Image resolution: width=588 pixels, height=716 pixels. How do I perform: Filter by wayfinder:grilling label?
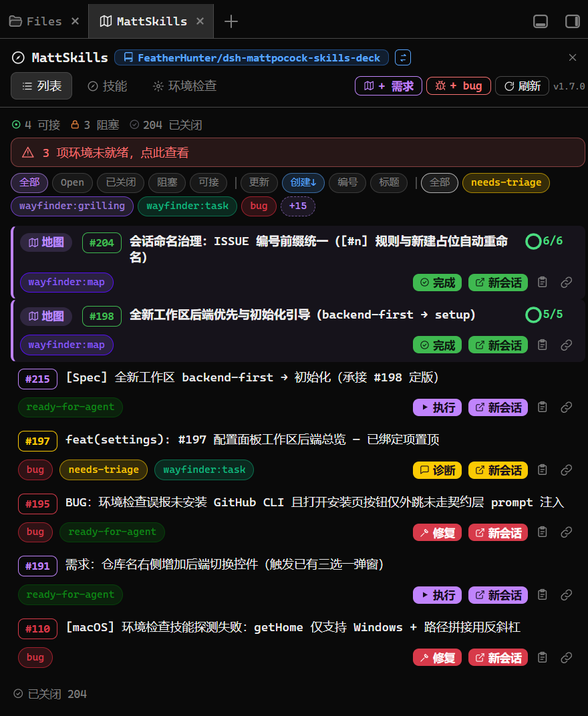pyautogui.click(x=72, y=206)
